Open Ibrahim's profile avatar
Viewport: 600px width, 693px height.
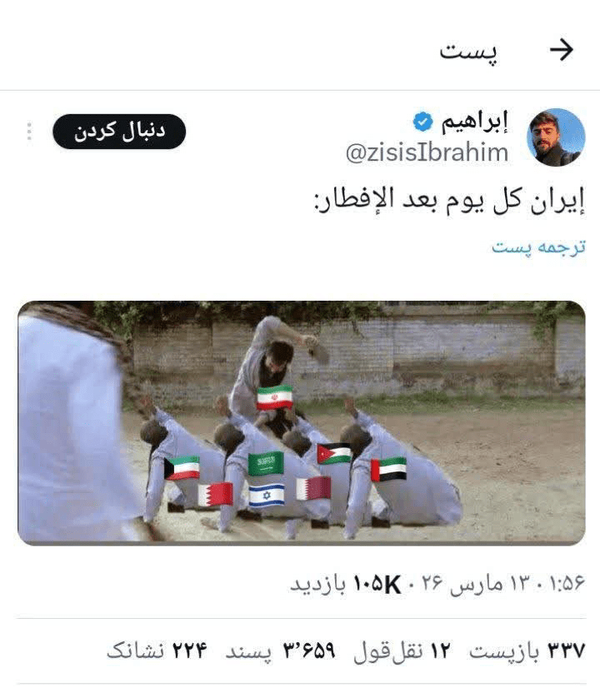pyautogui.click(x=556, y=137)
